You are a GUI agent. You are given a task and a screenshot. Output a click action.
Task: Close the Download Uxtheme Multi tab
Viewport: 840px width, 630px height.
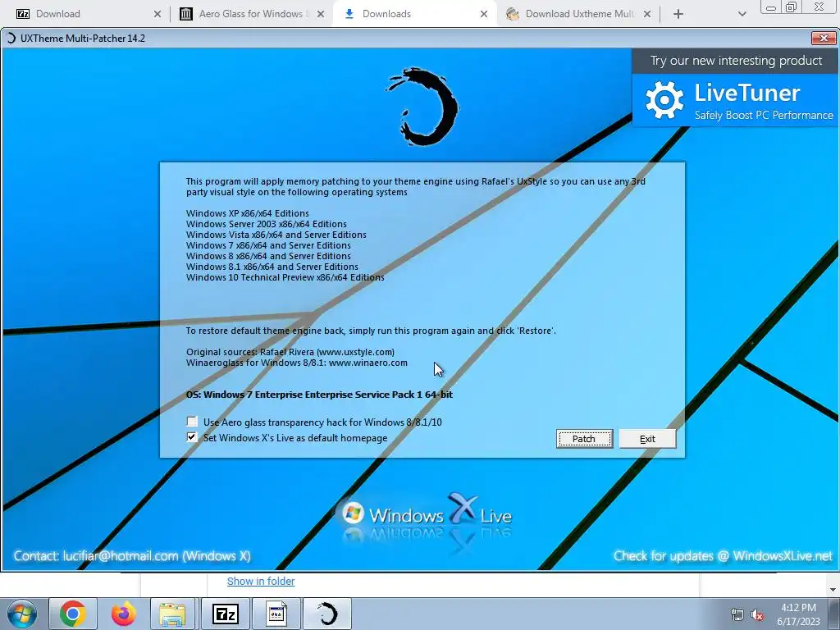click(x=647, y=14)
